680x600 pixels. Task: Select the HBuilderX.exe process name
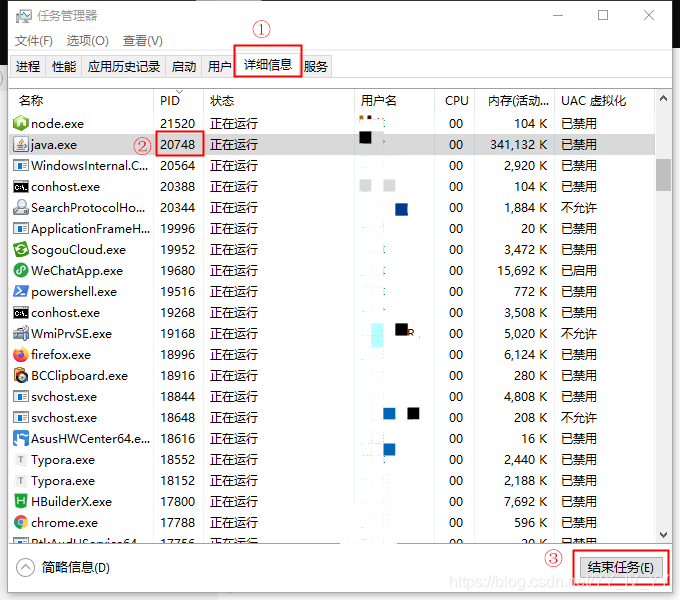(x=72, y=502)
